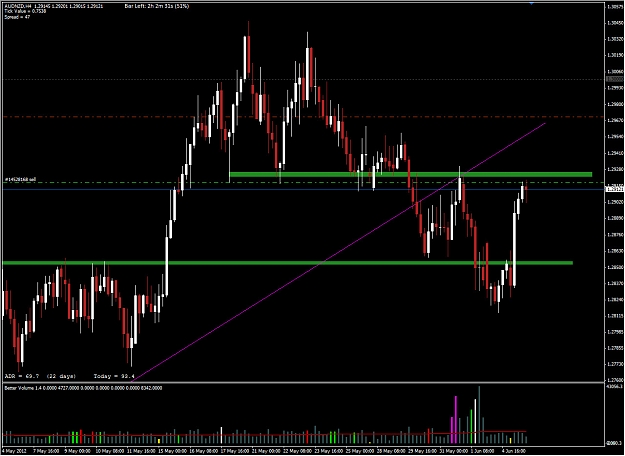
Task: Click the 9 May 00:00 time label
Action: pyautogui.click(x=77, y=450)
